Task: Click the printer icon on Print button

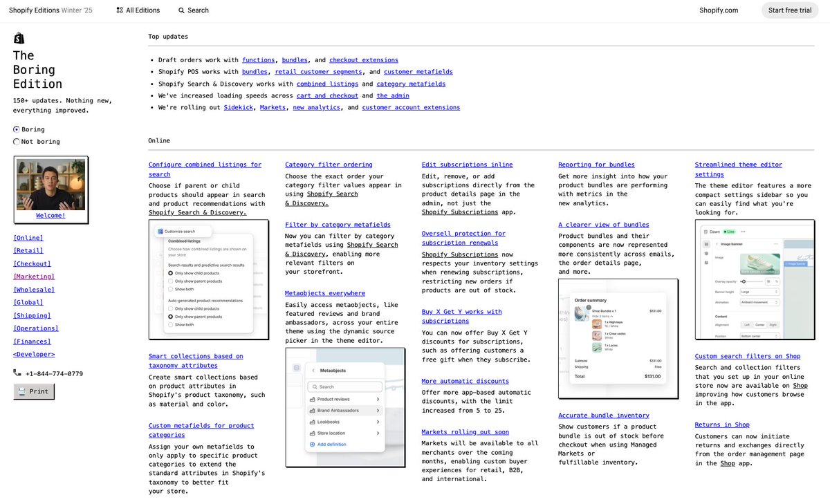Action: [22, 391]
